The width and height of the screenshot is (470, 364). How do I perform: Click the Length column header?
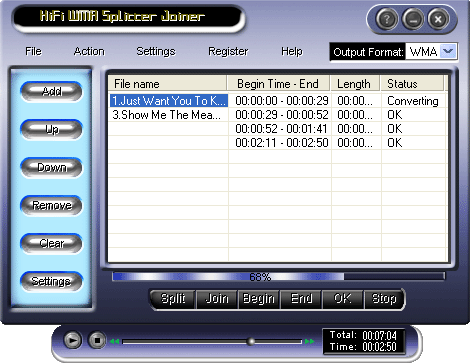click(x=355, y=84)
